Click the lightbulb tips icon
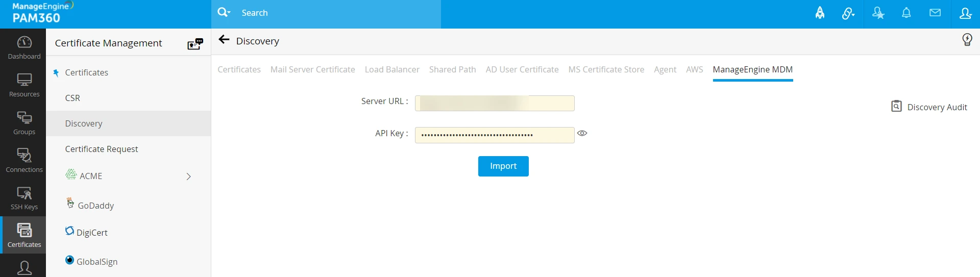Image resolution: width=980 pixels, height=277 pixels. pyautogui.click(x=967, y=40)
